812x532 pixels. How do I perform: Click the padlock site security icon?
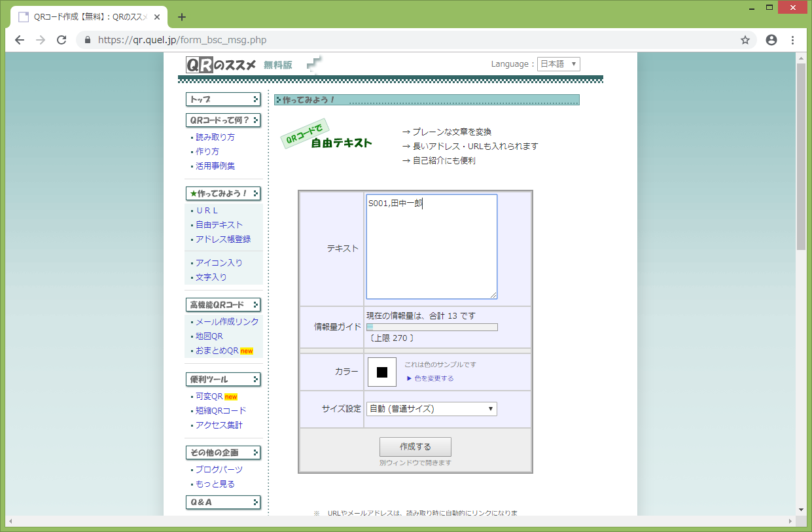[88, 40]
